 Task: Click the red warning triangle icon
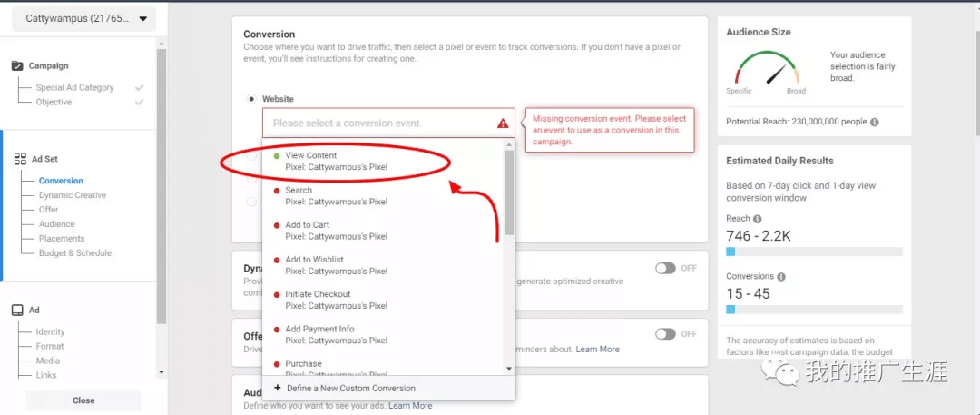click(x=503, y=124)
